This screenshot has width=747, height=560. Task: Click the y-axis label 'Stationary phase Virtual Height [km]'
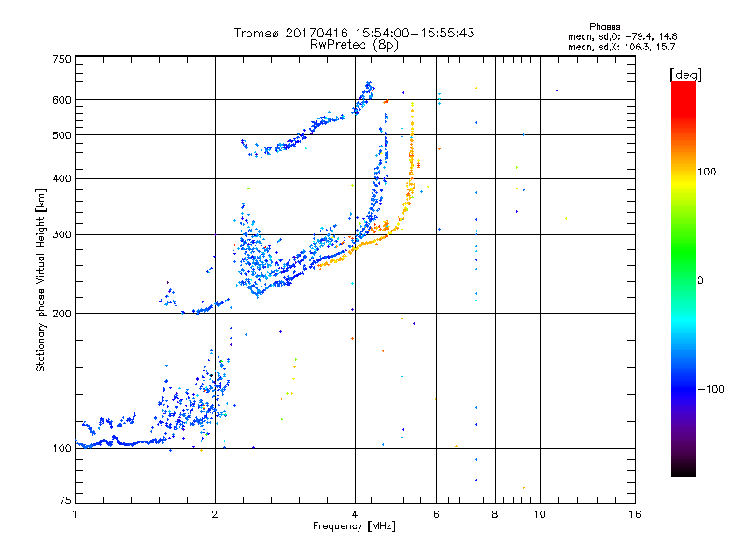[x=41, y=280]
